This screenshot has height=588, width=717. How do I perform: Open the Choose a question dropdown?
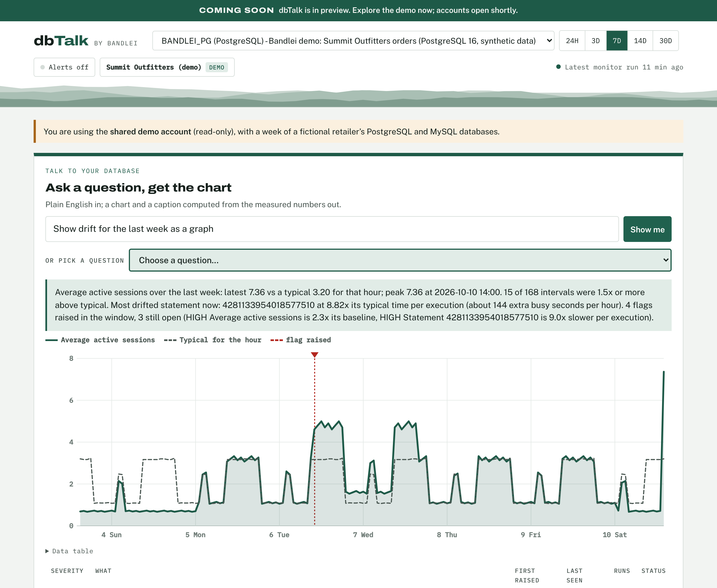(x=400, y=260)
